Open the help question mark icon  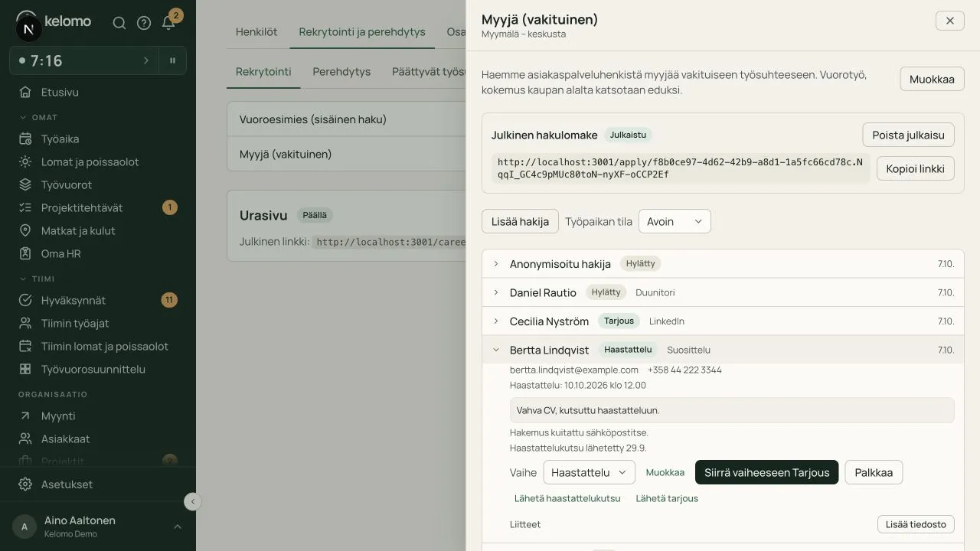(144, 23)
